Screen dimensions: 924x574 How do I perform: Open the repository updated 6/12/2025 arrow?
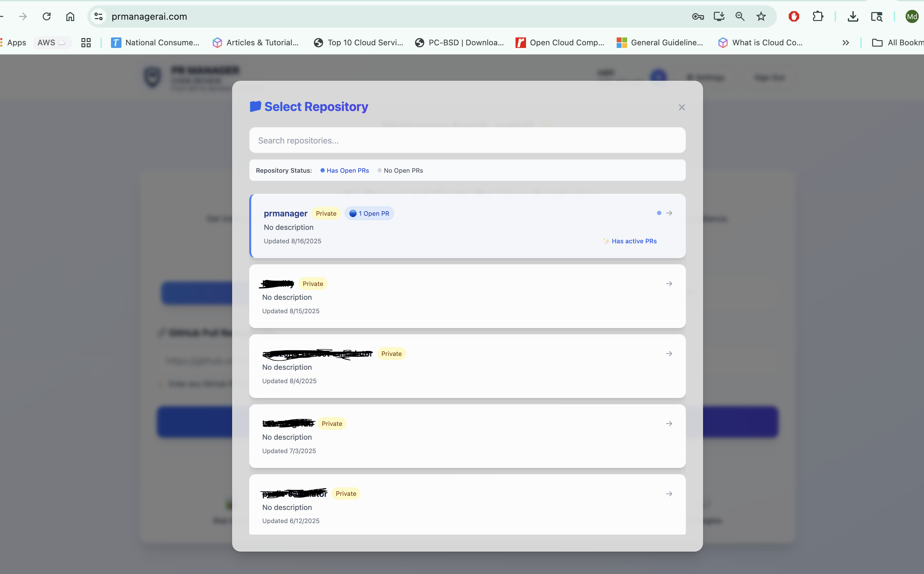click(669, 494)
